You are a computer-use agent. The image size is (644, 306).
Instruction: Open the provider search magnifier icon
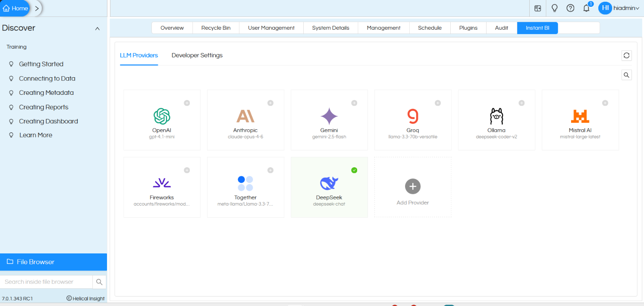(x=627, y=75)
